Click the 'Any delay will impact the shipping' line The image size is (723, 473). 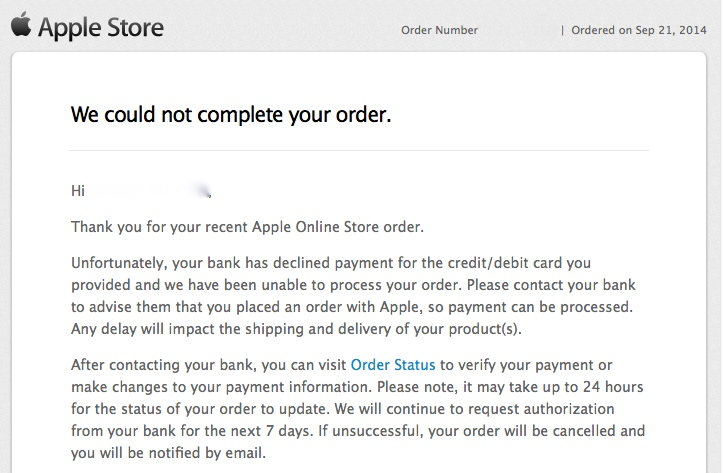point(296,329)
